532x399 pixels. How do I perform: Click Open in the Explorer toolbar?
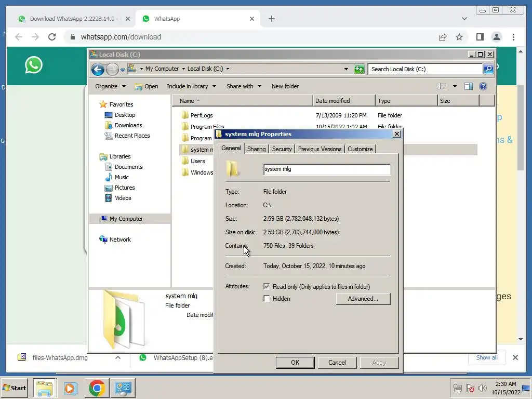point(147,87)
